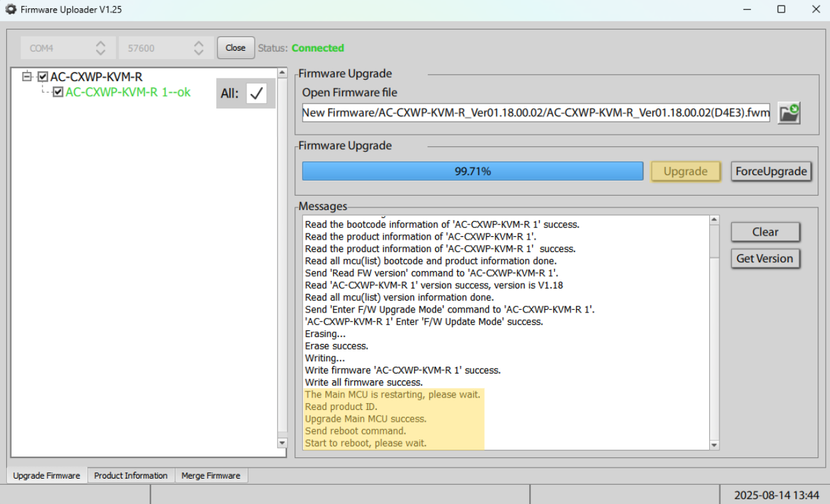Click the device tree scrollbar down arrow
This screenshot has width=830, height=504.
[281, 443]
